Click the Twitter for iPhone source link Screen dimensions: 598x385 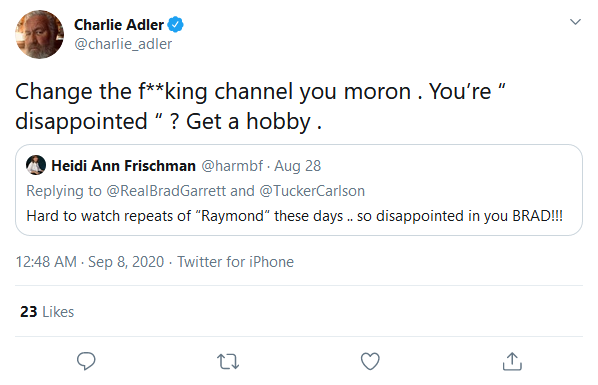coord(235,262)
